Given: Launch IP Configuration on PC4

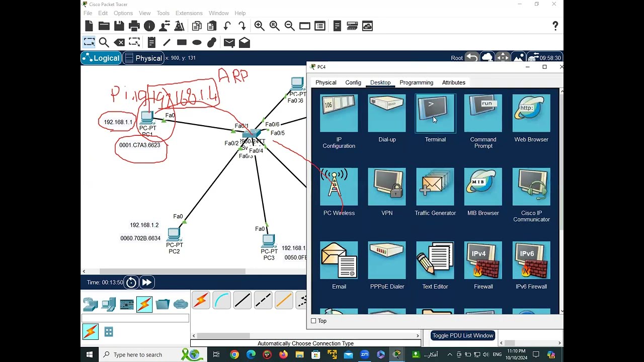Looking at the screenshot, I should [339, 114].
